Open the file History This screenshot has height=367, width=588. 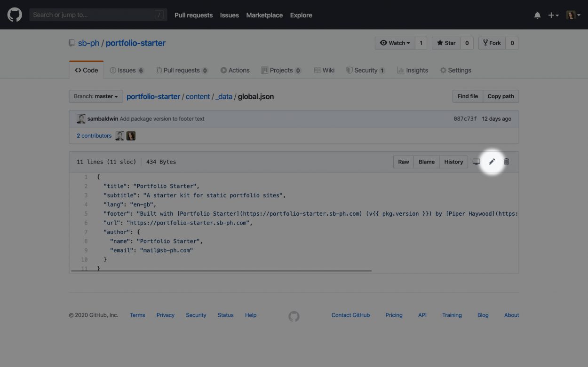(453, 162)
